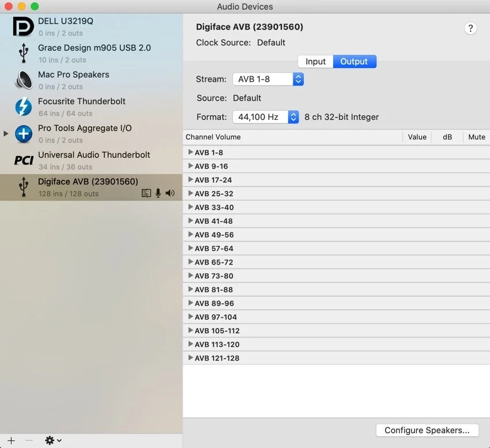Expand the AVB 57-64 channel group
The width and height of the screenshot is (490, 448).
[x=190, y=249]
